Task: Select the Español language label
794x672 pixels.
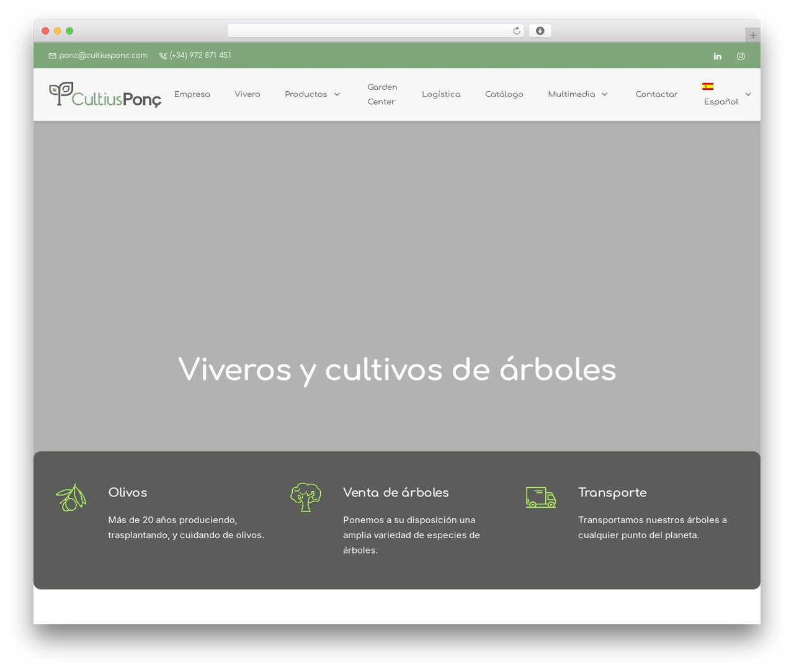Action: tap(721, 102)
